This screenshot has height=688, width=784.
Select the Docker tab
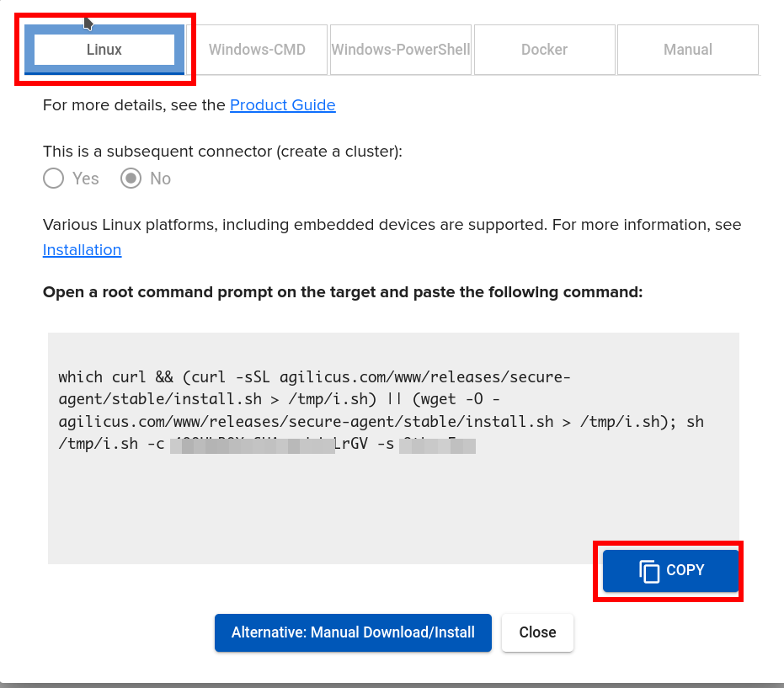click(x=544, y=50)
